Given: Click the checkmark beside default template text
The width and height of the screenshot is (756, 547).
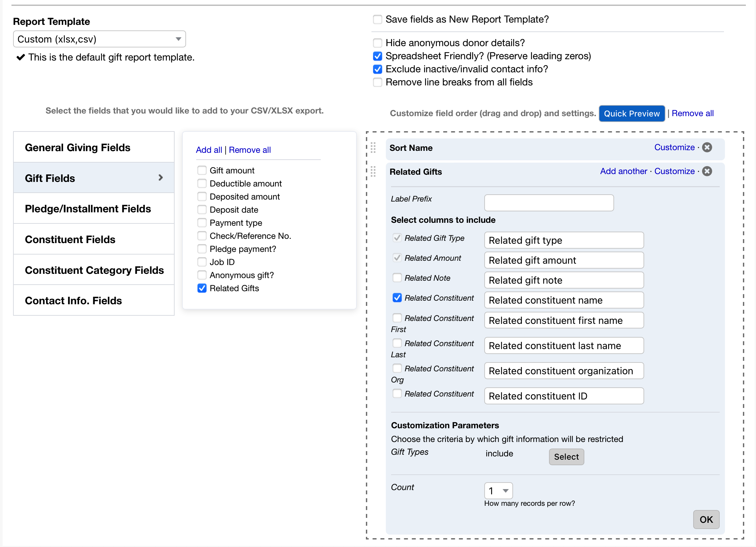Looking at the screenshot, I should (x=21, y=57).
